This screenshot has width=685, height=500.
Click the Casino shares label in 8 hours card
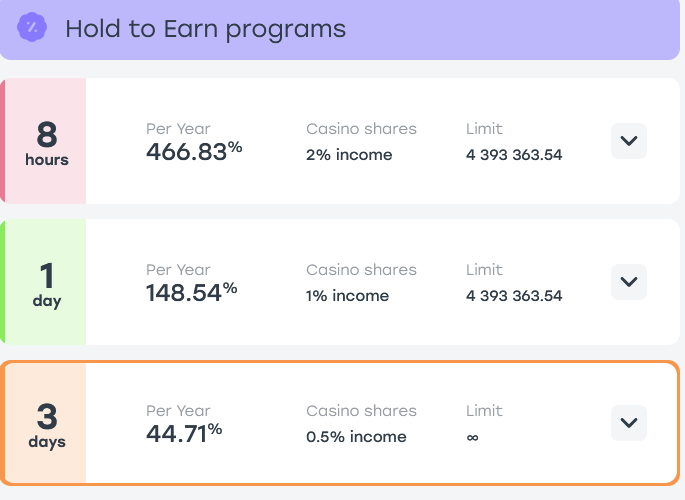pyautogui.click(x=361, y=129)
